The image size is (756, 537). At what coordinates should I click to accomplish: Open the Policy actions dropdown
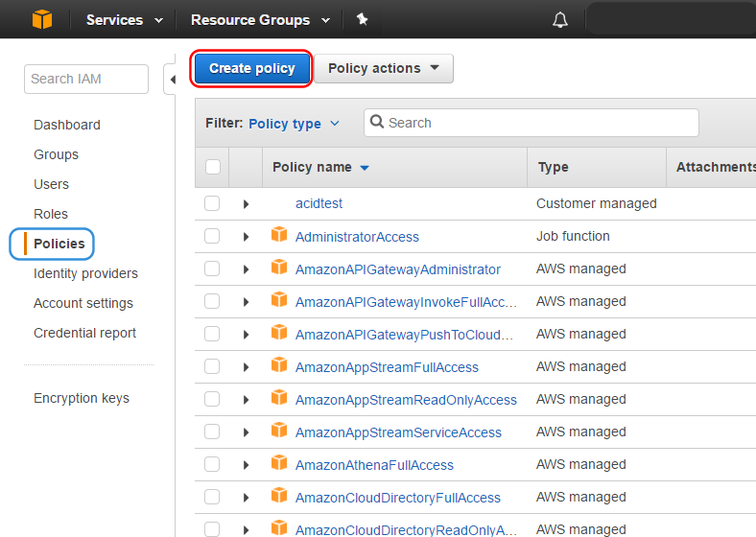click(384, 68)
